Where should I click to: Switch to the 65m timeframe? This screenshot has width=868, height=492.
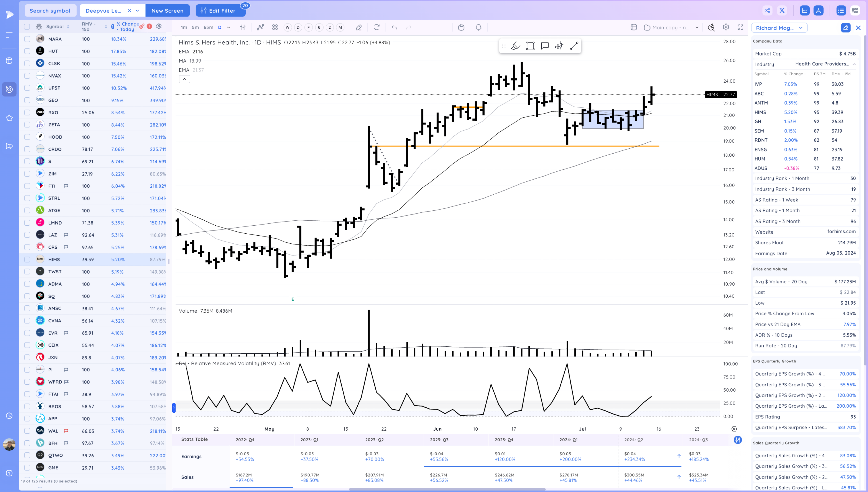point(208,27)
